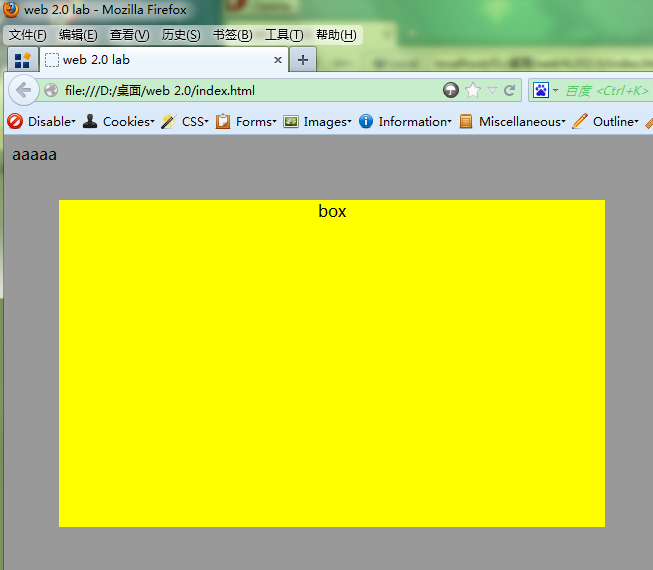Image resolution: width=653 pixels, height=570 pixels.
Task: Show URL history dropdown arrow
Action: (x=492, y=90)
